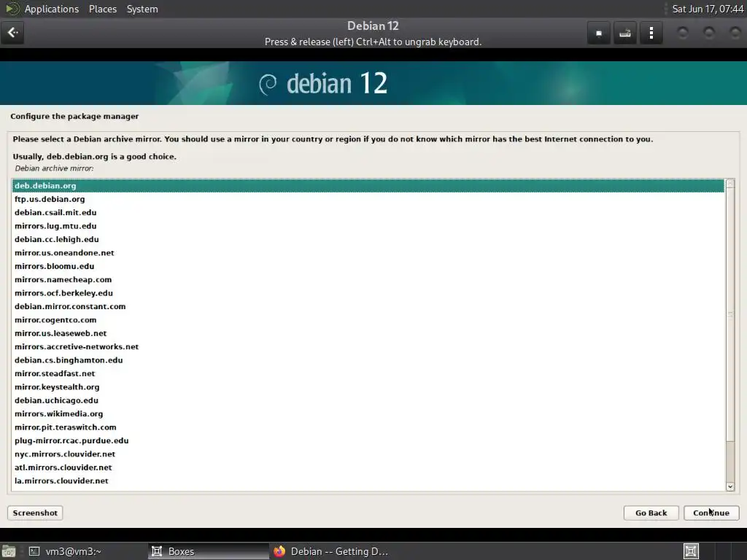Image resolution: width=747 pixels, height=560 pixels.
Task: Click the show desktop icon in taskbar
Action: (x=8, y=551)
